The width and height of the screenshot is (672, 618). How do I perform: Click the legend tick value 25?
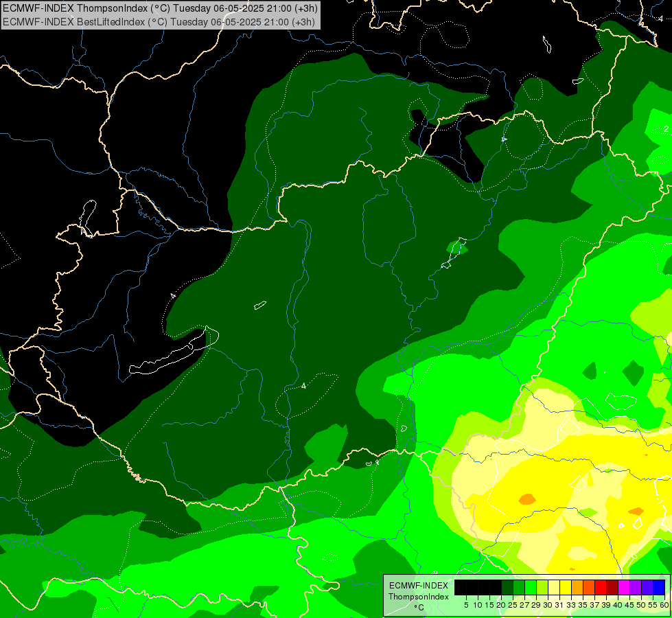[513, 605]
